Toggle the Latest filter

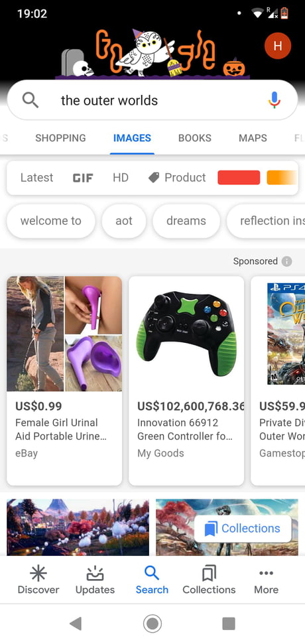point(36,178)
